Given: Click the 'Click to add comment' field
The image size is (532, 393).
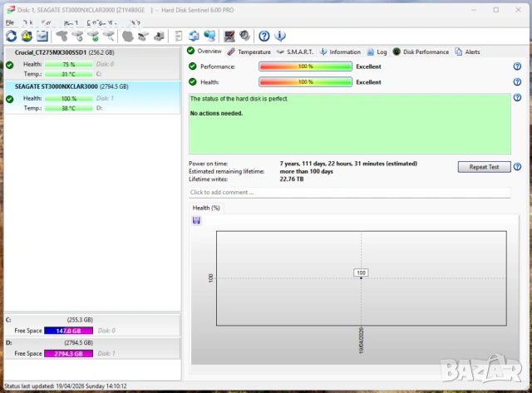Looking at the screenshot, I should (x=350, y=192).
